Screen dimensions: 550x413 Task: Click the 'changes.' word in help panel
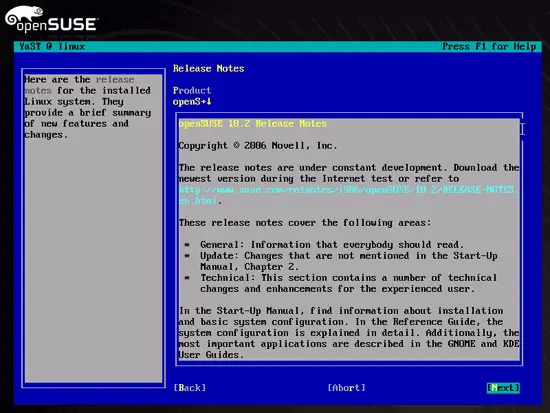click(x=46, y=135)
